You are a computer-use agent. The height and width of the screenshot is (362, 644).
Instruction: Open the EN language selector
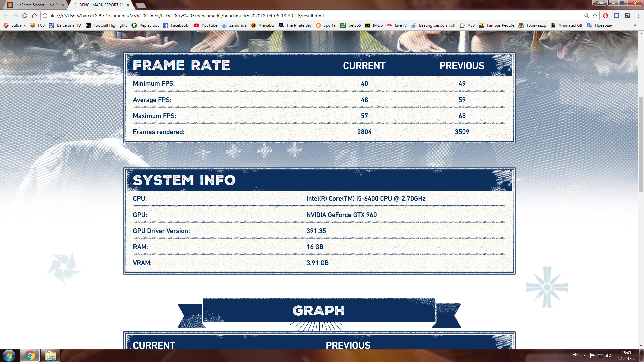(575, 355)
